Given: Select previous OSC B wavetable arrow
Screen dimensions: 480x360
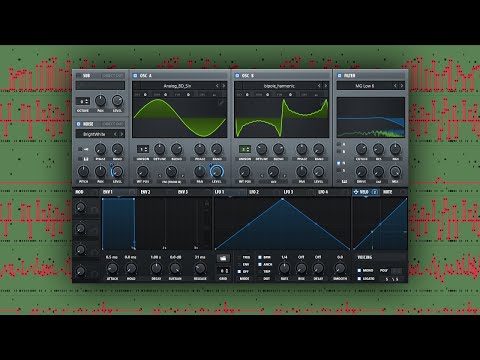Looking at the screenshot, I should point(319,86).
